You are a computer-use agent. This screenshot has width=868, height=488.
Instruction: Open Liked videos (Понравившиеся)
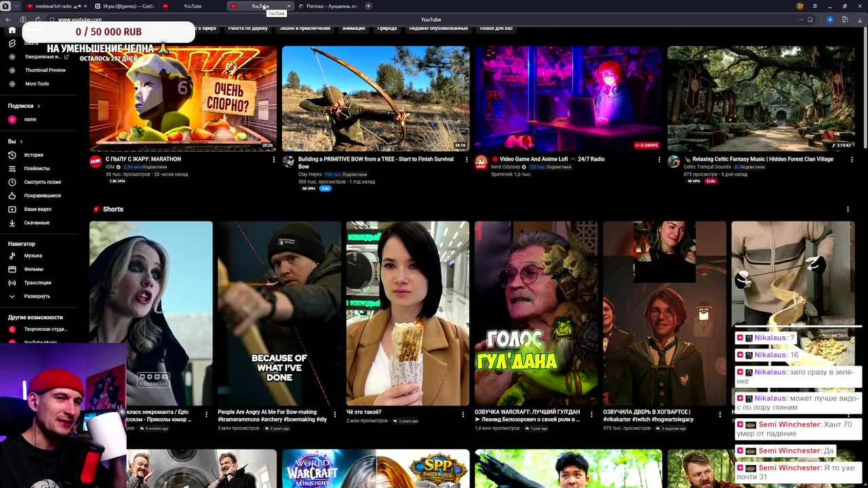pyautogui.click(x=35, y=196)
